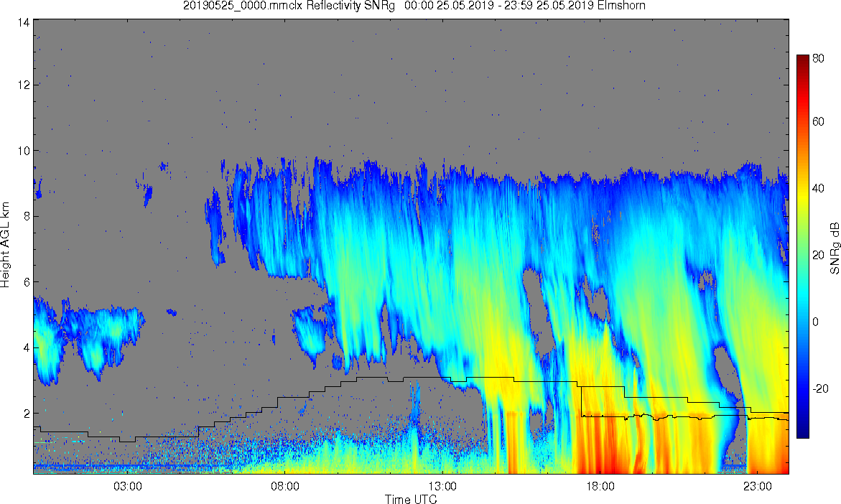Click the height axis label '14'

(x=22, y=22)
